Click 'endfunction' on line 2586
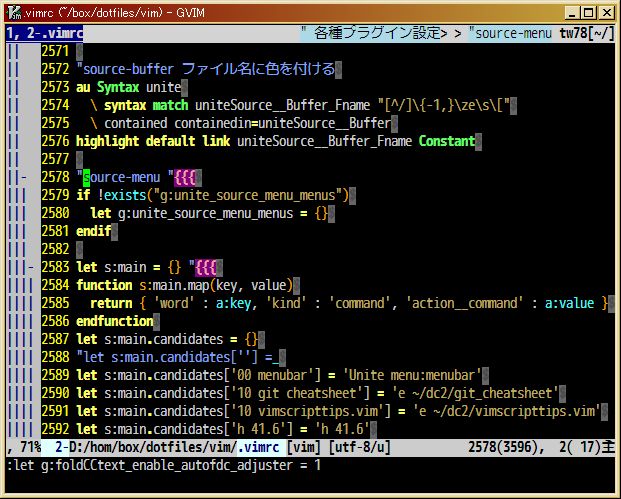621x499 pixels. click(x=114, y=321)
